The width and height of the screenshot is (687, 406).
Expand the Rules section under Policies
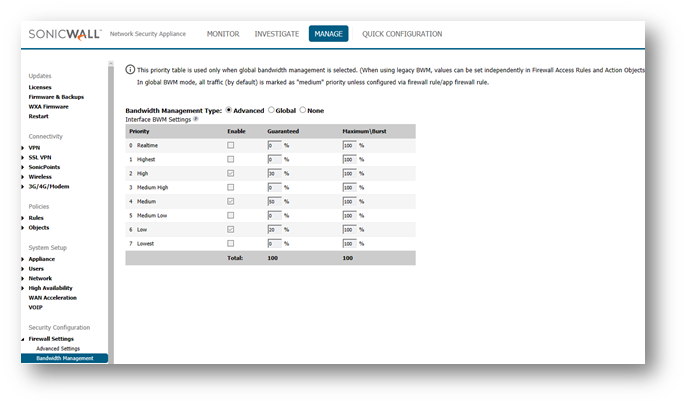coord(23,217)
